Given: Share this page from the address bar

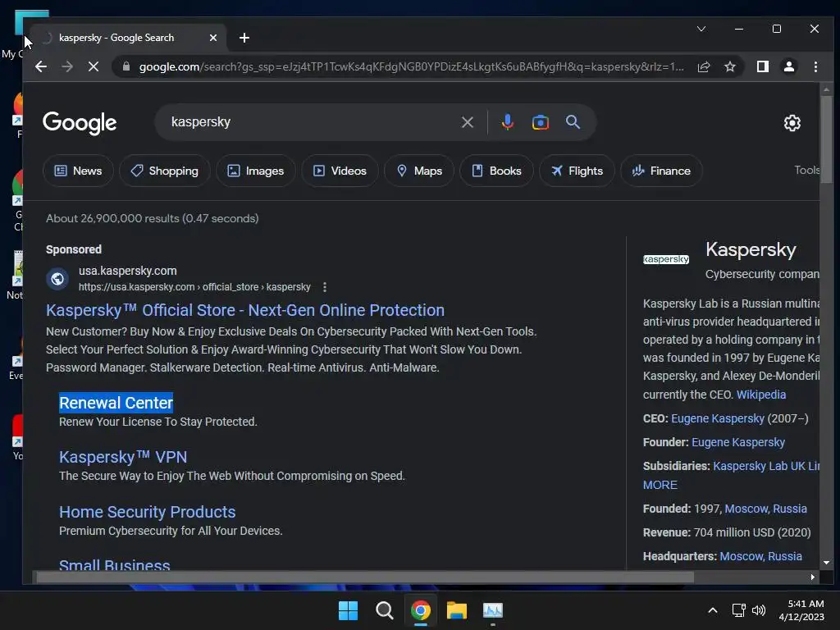Looking at the screenshot, I should [x=703, y=66].
